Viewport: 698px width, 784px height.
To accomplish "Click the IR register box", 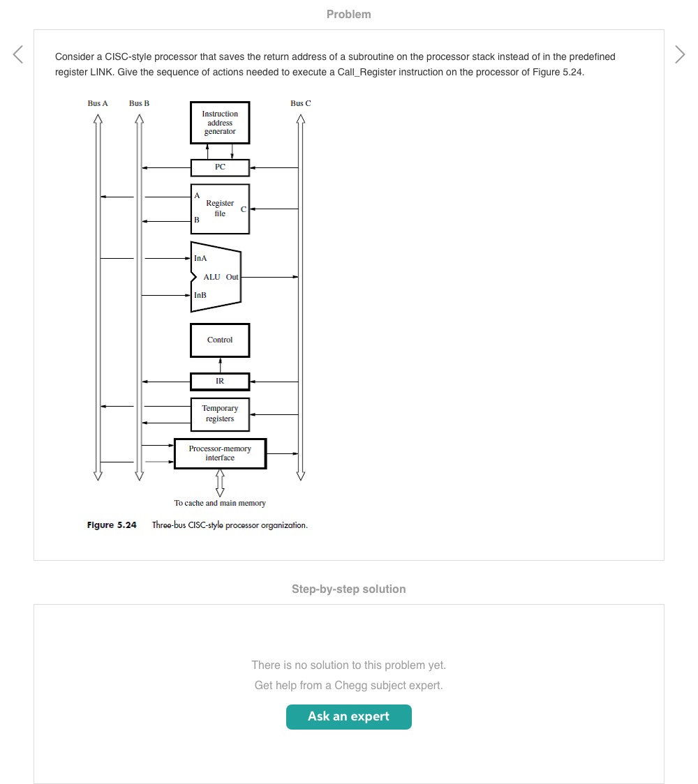I will coord(220,382).
